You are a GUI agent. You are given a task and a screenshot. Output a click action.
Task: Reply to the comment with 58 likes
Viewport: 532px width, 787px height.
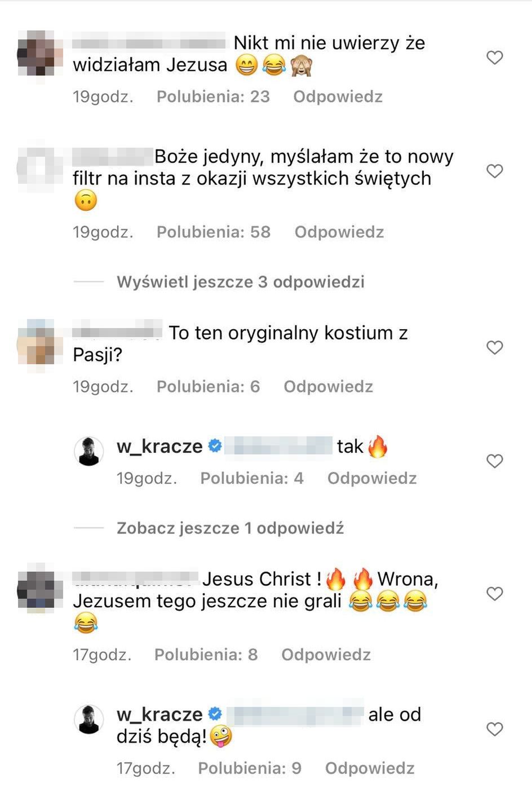click(339, 232)
